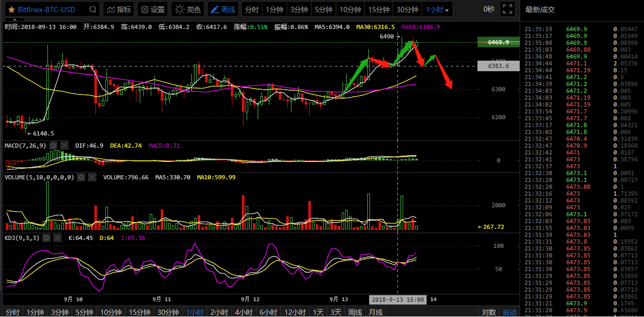
Task: Switch to the 4小时 interval
Action: pos(244,312)
